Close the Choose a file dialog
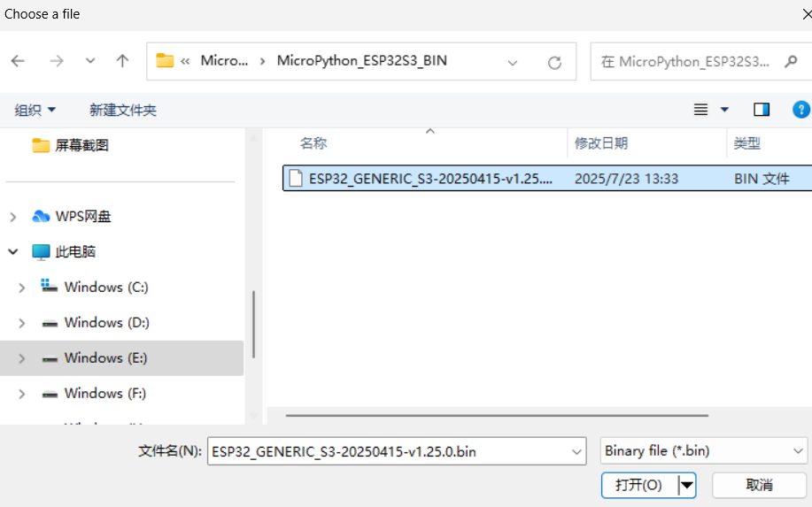 pyautogui.click(x=807, y=14)
